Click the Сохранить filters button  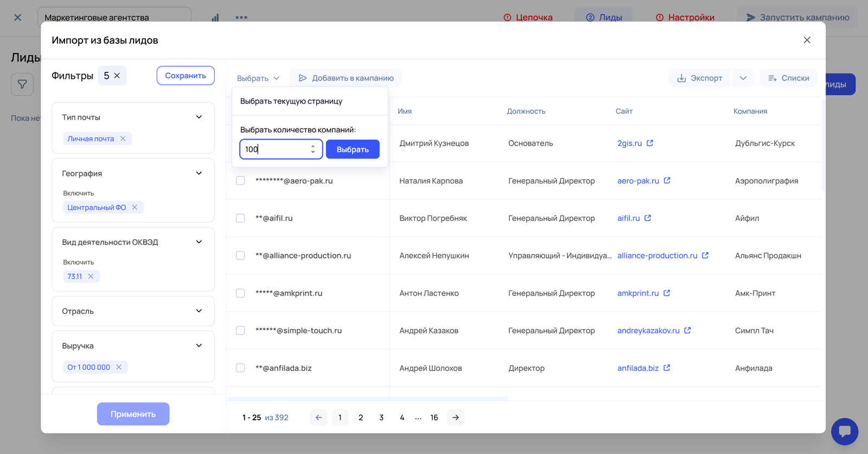click(186, 76)
